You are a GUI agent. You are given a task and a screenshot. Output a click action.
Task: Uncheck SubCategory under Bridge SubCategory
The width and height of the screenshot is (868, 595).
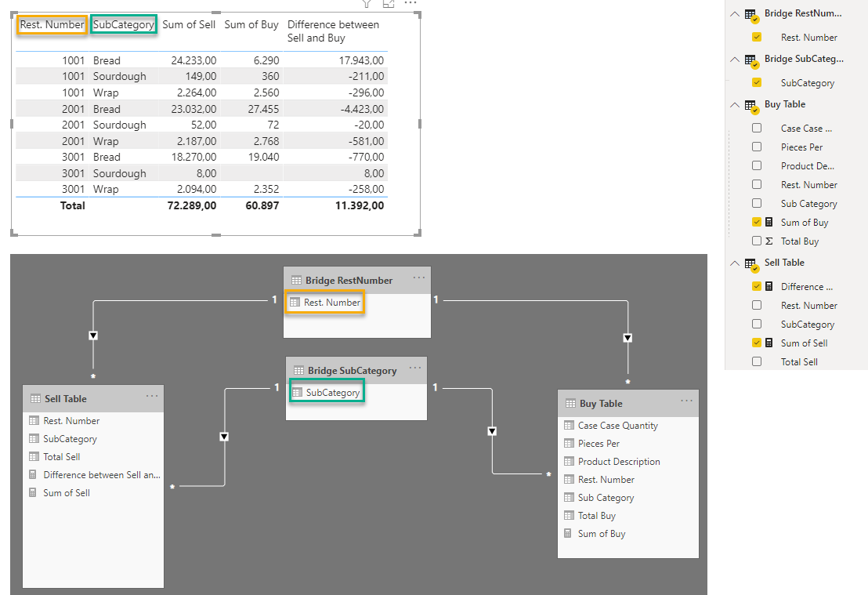pyautogui.click(x=757, y=82)
